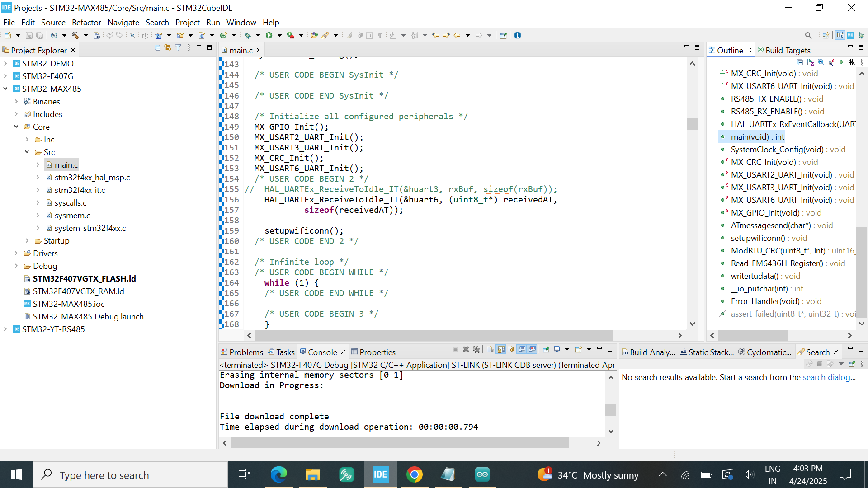Open stm32f4xx_it.c in Project Explorer
Screen dimensions: 868x488
(x=80, y=190)
